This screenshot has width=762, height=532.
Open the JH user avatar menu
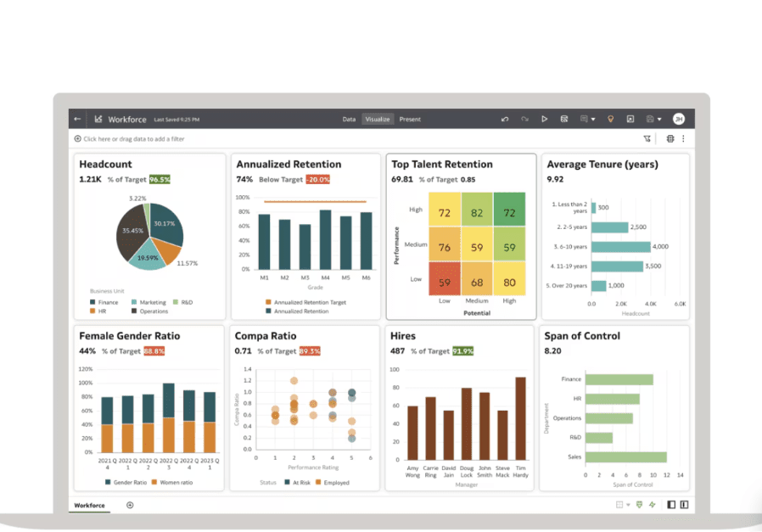point(679,120)
